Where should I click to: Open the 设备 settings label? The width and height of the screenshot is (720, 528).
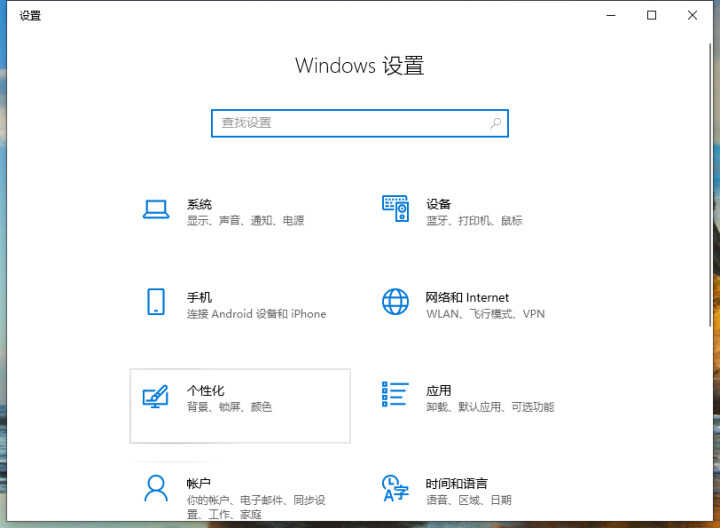click(x=438, y=204)
